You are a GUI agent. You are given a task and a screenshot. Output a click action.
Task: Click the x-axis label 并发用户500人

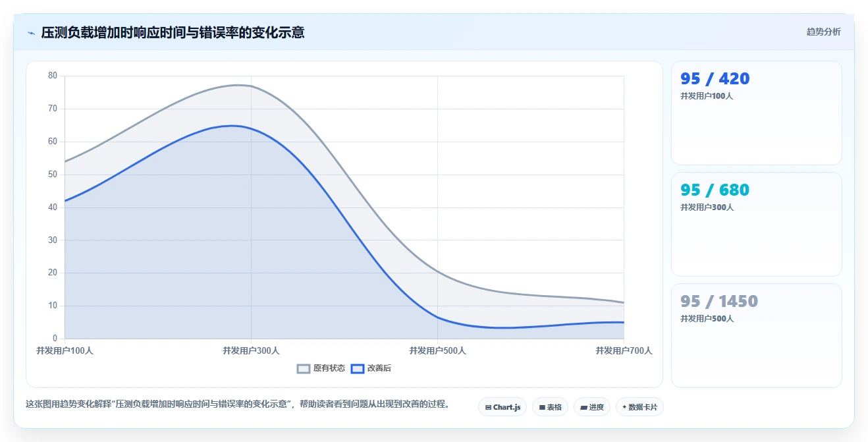437,350
